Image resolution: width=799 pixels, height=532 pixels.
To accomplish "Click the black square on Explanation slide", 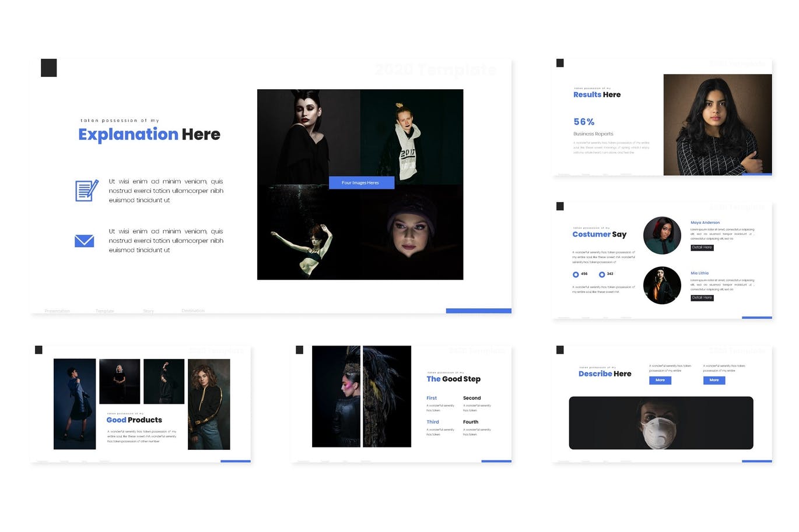I will [x=49, y=68].
